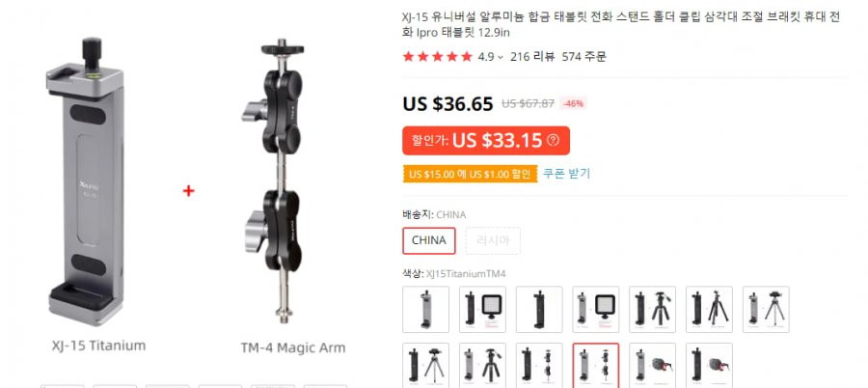
Task: Click selected titanium with magic arm variant
Action: click(x=596, y=365)
